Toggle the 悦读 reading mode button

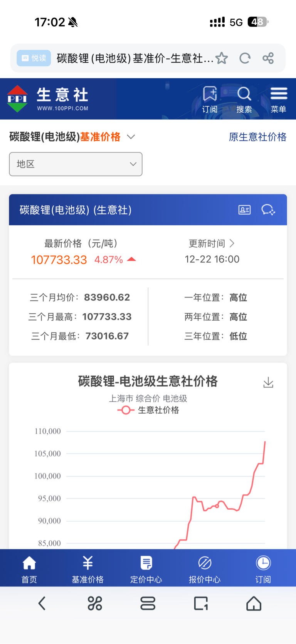click(34, 58)
